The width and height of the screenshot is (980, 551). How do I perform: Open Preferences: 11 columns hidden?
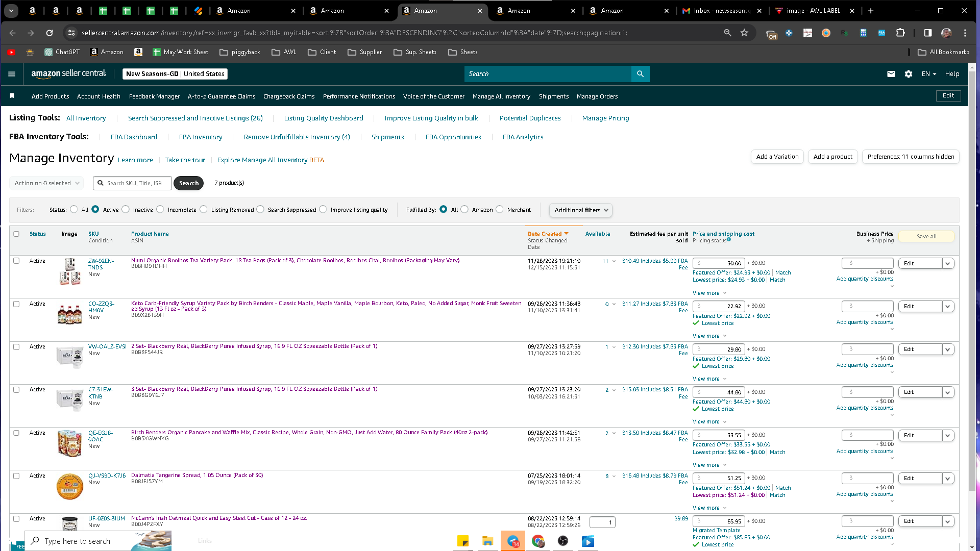pos(911,157)
